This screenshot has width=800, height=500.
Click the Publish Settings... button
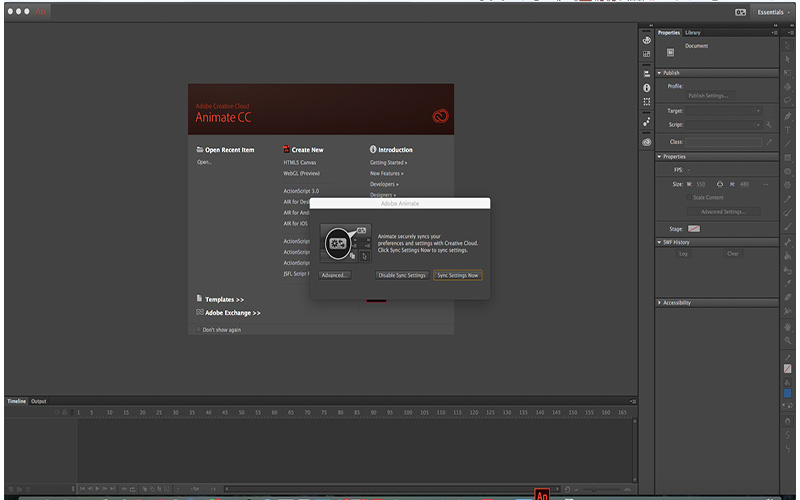click(x=708, y=96)
